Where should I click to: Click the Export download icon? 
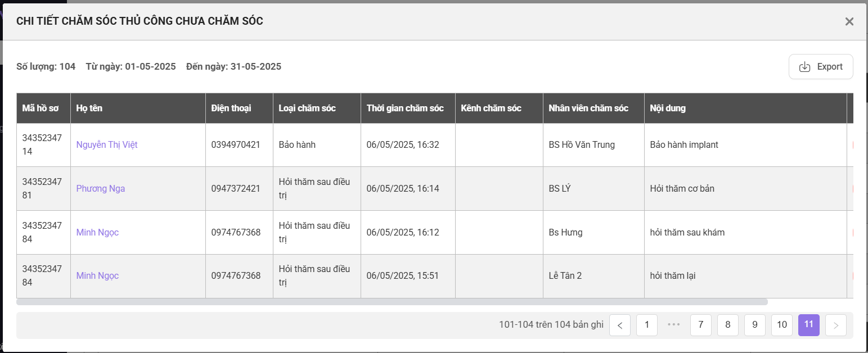click(x=805, y=67)
